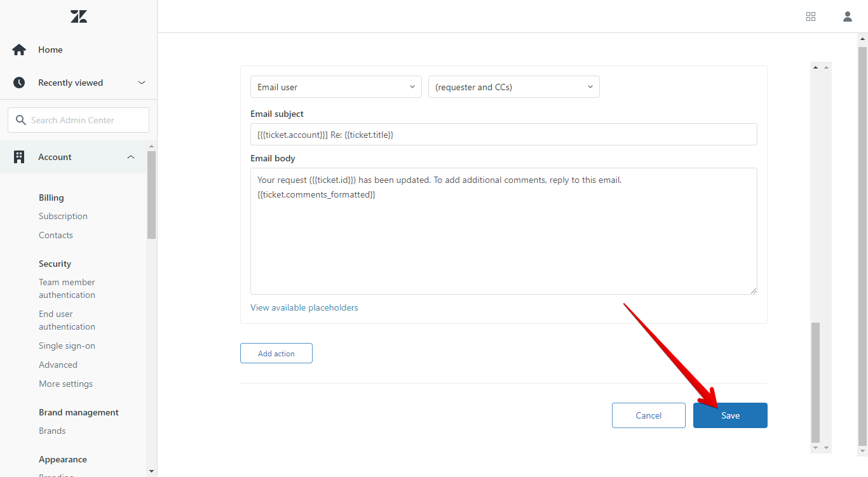Open the requester and CCs dropdown

pyautogui.click(x=514, y=87)
